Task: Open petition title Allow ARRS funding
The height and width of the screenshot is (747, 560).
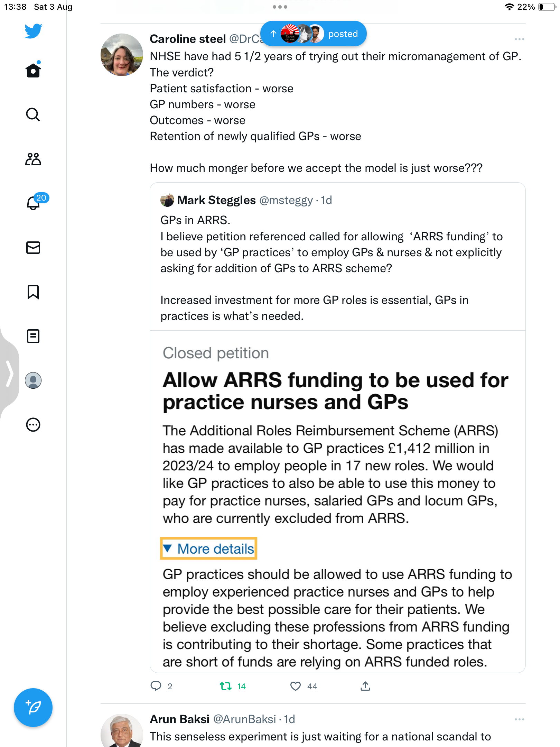Action: click(335, 391)
